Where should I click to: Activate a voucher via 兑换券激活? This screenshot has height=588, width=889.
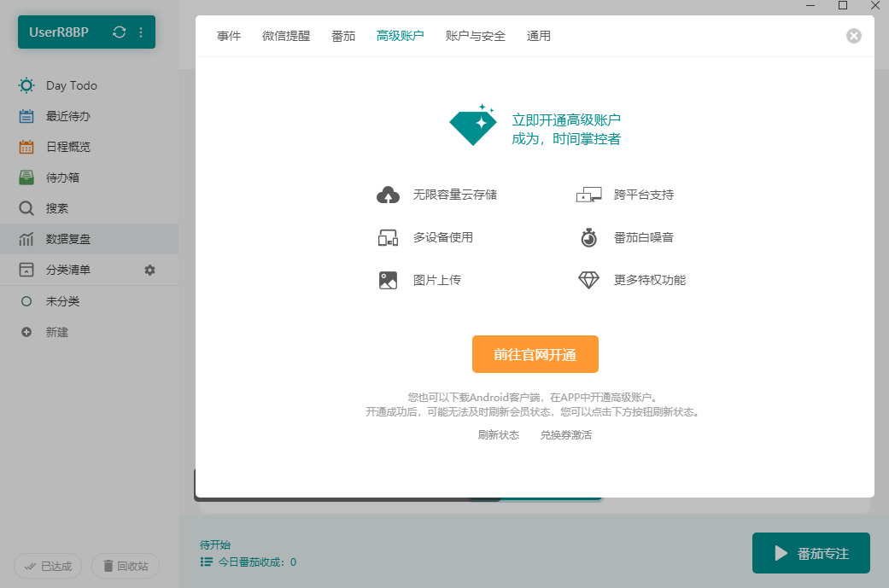coord(565,434)
